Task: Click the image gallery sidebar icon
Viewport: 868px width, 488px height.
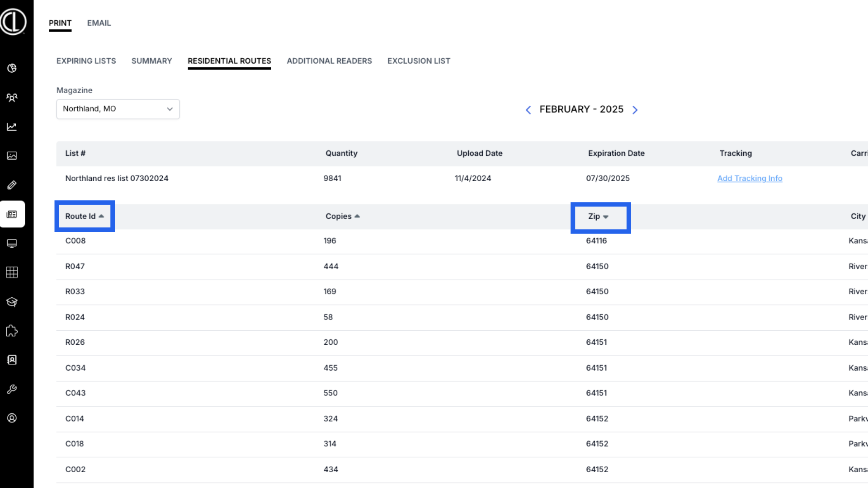Action: (12, 156)
